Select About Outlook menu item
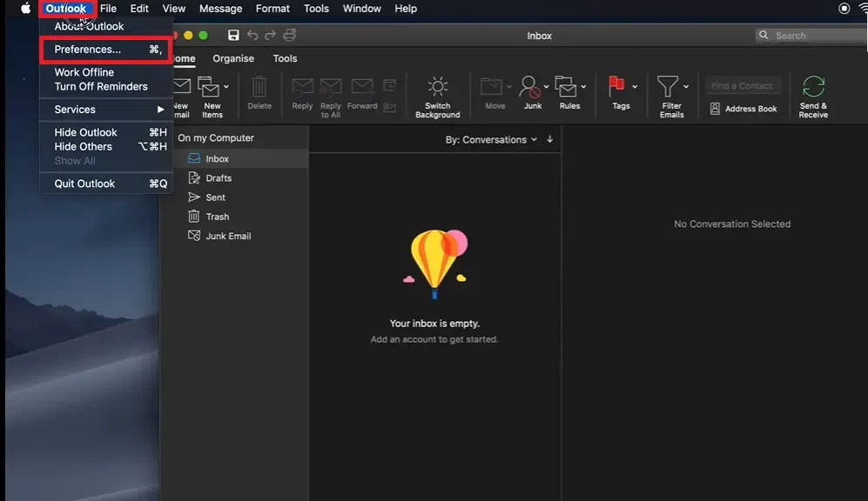Screen dimensions: 868x501 point(105,26)
